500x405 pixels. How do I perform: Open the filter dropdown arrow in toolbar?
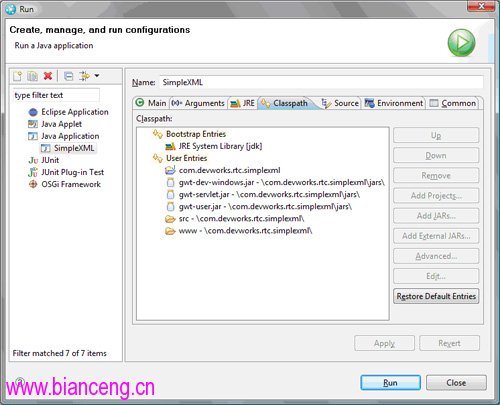point(97,76)
